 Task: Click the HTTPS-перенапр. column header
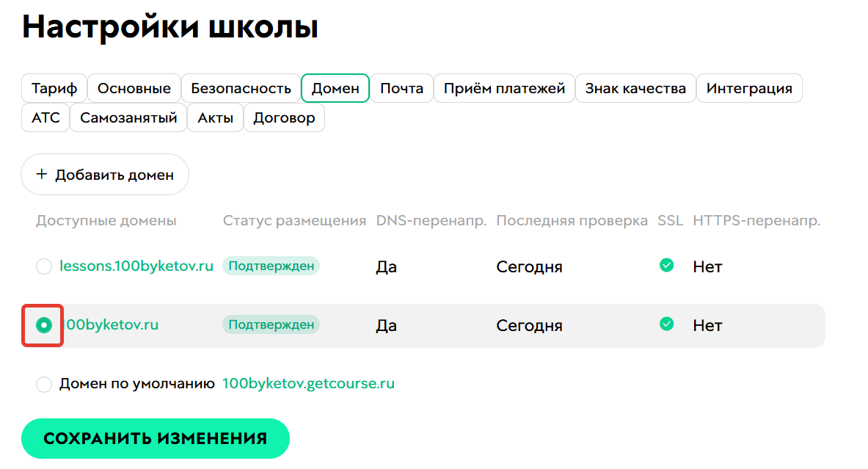click(x=756, y=220)
